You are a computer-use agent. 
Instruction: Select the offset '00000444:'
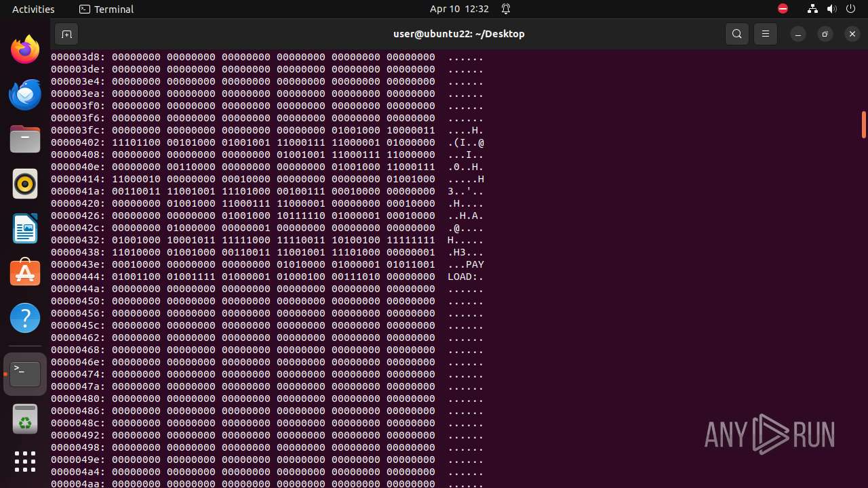[78, 277]
